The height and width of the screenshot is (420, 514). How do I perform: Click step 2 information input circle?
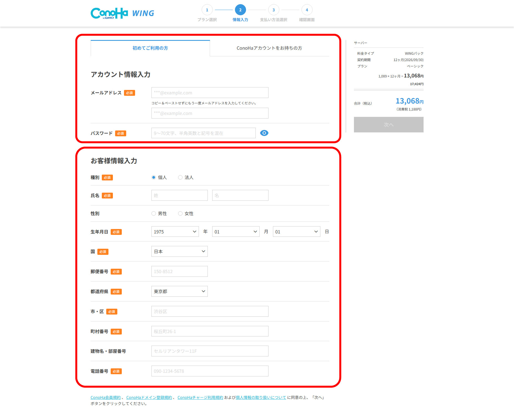(240, 10)
